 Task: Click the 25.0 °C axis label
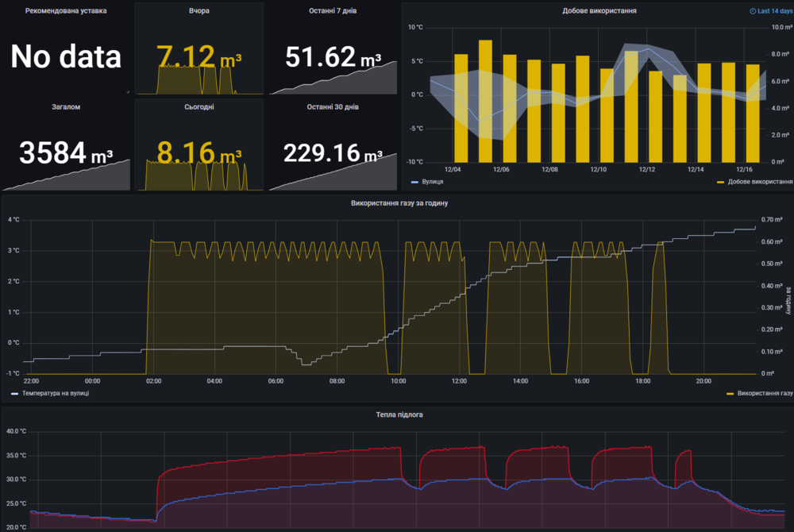pyautogui.click(x=16, y=503)
